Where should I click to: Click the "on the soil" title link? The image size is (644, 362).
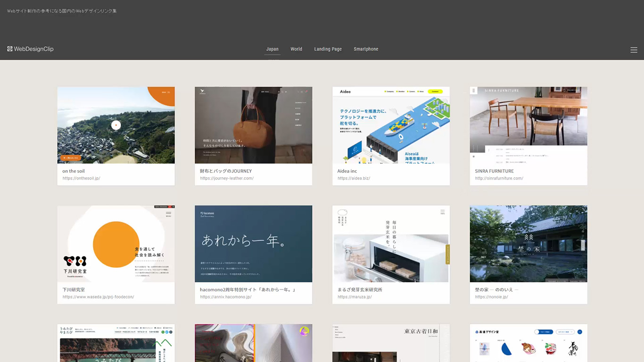pos(74,171)
